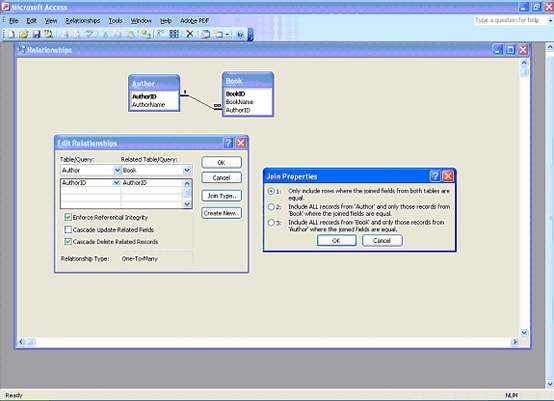Click Show Direct Relationships icon
Image resolution: width=554 pixels, height=401 pixels.
click(161, 34)
